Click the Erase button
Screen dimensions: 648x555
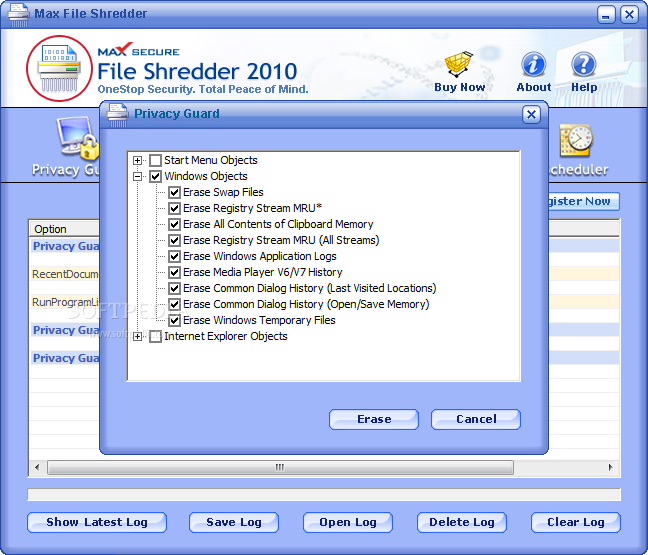374,419
